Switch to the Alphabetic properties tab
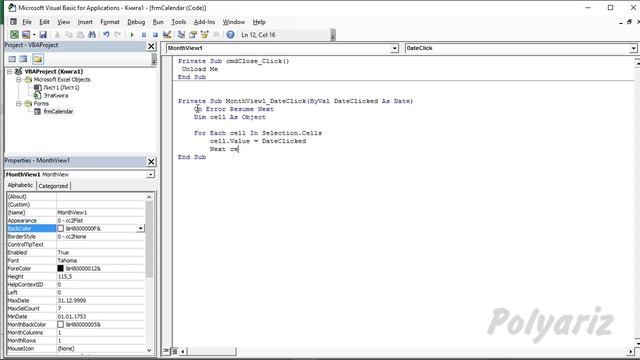The width and height of the screenshot is (640, 360). (x=20, y=185)
